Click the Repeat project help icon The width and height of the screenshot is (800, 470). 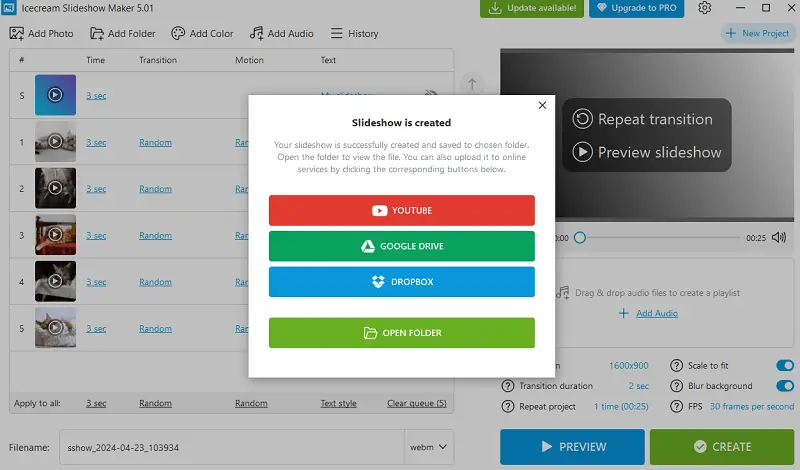coord(508,406)
